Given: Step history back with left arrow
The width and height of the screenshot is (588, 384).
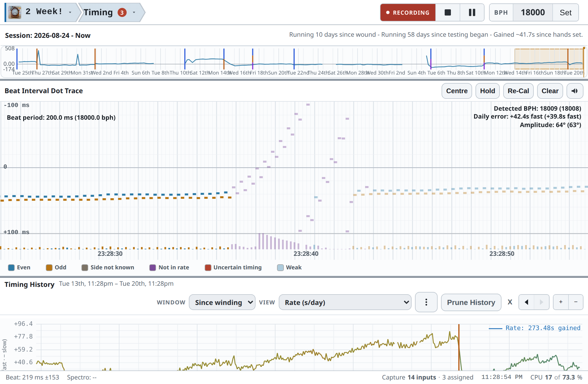Looking at the screenshot, I should (x=526, y=302).
